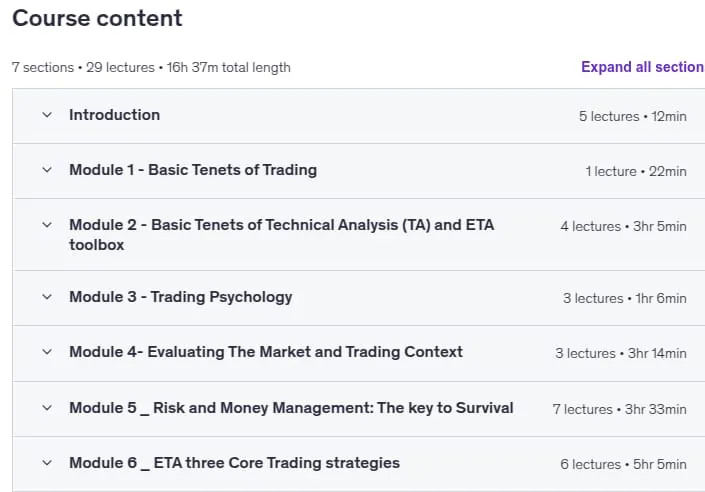
Task: Select Module 5 Risk and Money Management
Action: 291,408
